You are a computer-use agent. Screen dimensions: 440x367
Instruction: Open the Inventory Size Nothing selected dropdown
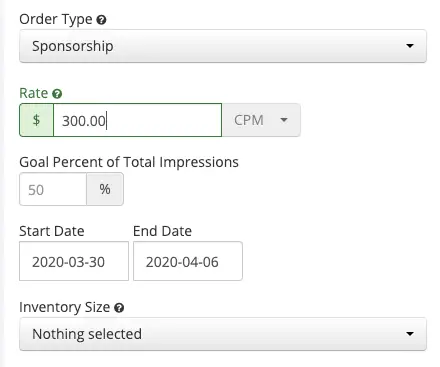pyautogui.click(x=223, y=334)
